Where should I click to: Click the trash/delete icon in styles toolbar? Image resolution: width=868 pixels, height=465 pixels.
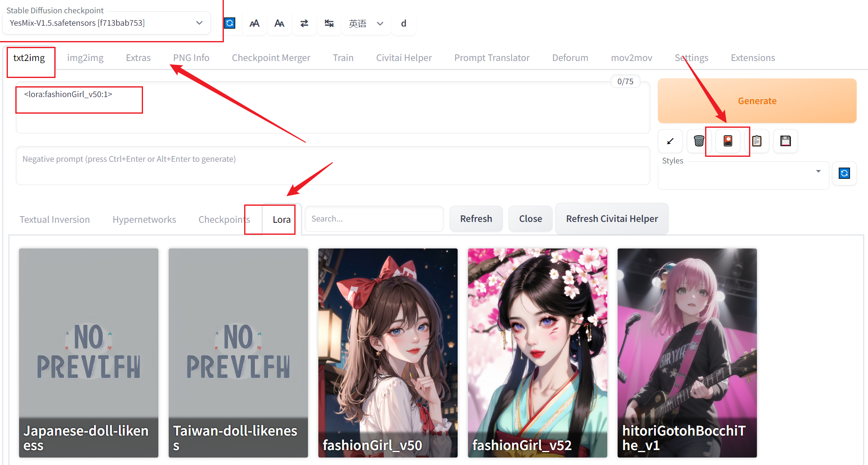[698, 141]
